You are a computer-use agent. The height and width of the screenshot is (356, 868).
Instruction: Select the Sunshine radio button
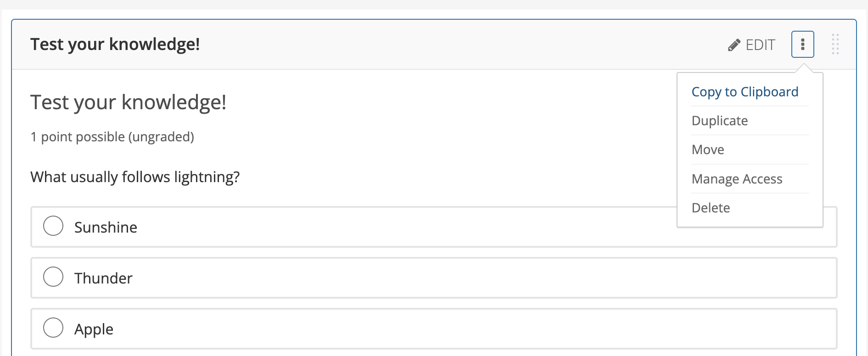pyautogui.click(x=53, y=226)
